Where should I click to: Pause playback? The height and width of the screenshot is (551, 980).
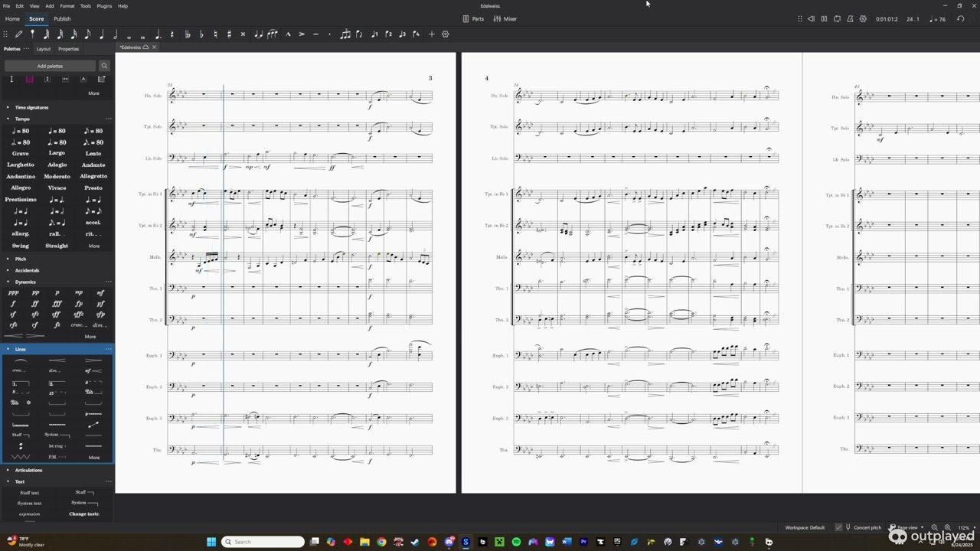coord(824,19)
